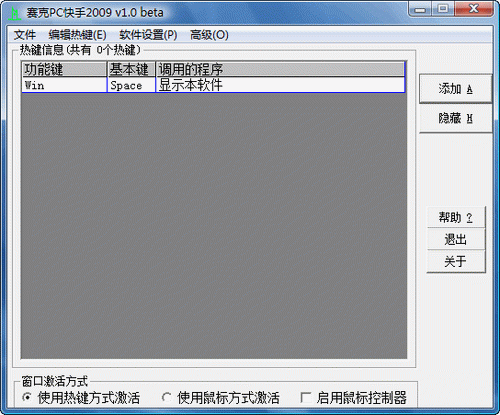Open help with 帮助 ? button
500x415 pixels.
pyautogui.click(x=456, y=218)
